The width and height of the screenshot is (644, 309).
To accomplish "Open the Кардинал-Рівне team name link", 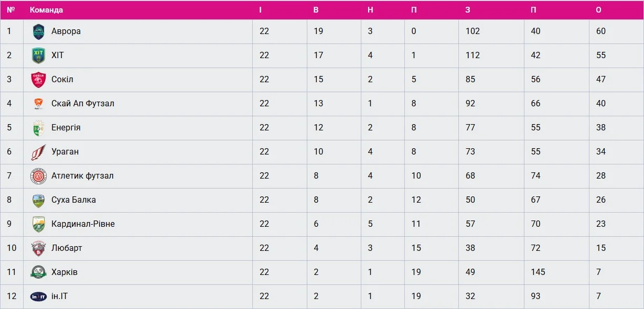I will click(x=83, y=224).
